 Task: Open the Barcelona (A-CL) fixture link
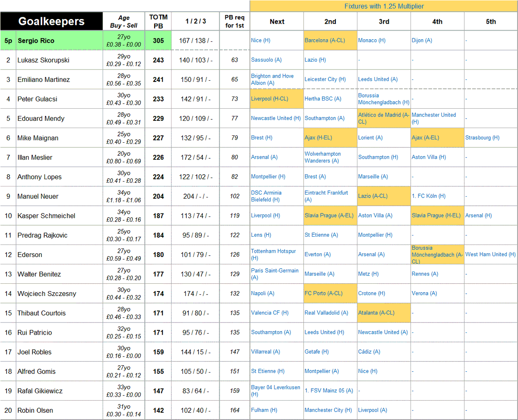325,41
